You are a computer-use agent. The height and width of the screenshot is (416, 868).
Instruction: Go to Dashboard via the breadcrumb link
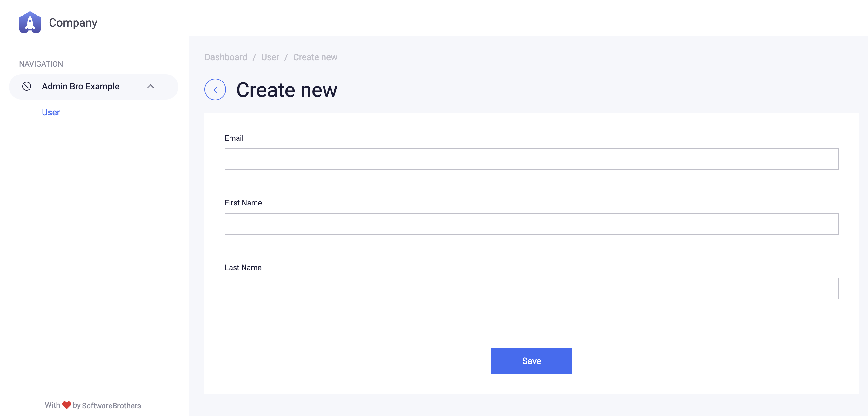pos(226,57)
